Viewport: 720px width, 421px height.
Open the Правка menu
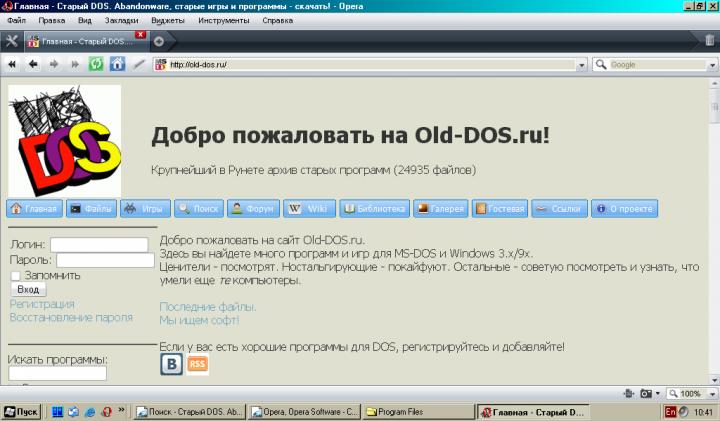pos(51,21)
